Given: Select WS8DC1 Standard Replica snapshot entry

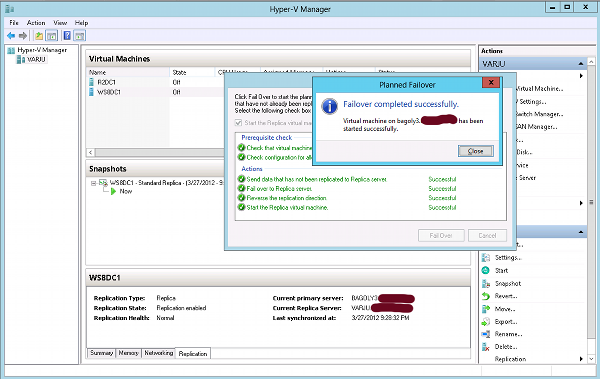Looking at the screenshot, I should click(166, 183).
